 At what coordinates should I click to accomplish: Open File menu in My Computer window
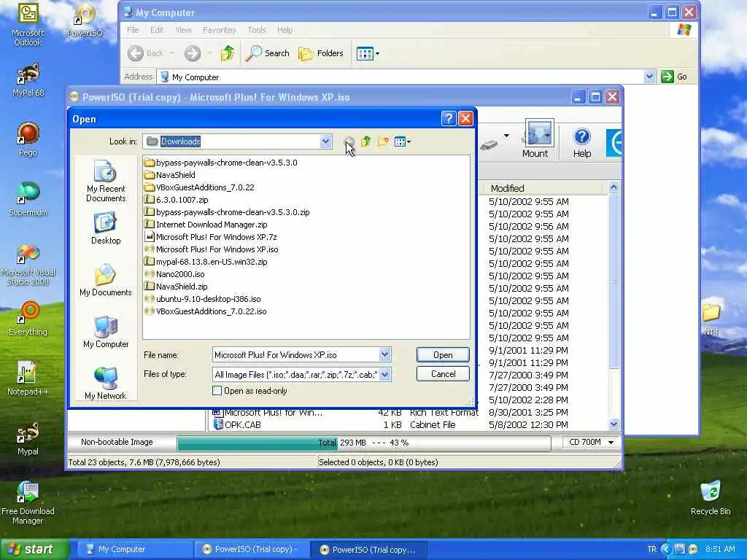click(133, 30)
